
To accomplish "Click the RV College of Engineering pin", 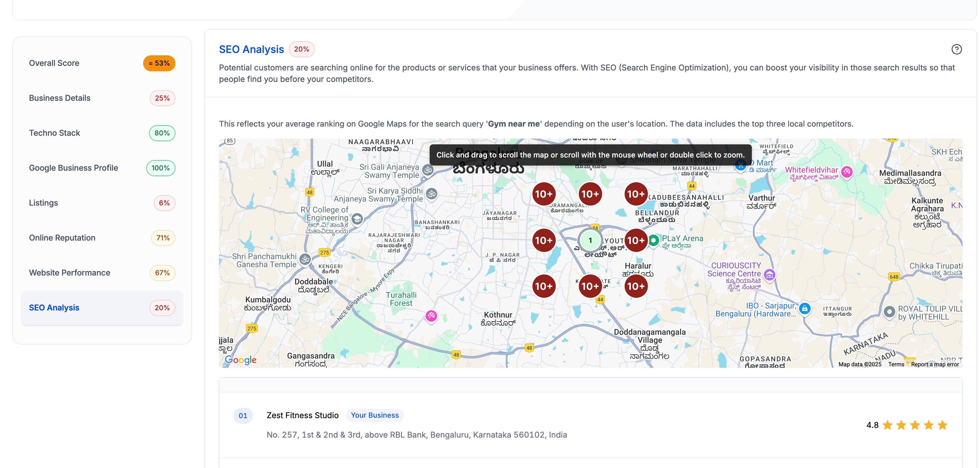I will point(357,219).
